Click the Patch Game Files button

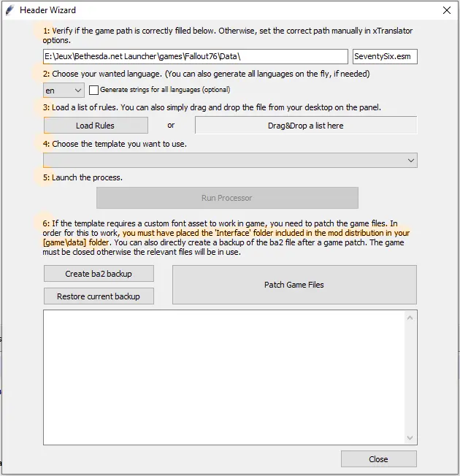(x=294, y=285)
